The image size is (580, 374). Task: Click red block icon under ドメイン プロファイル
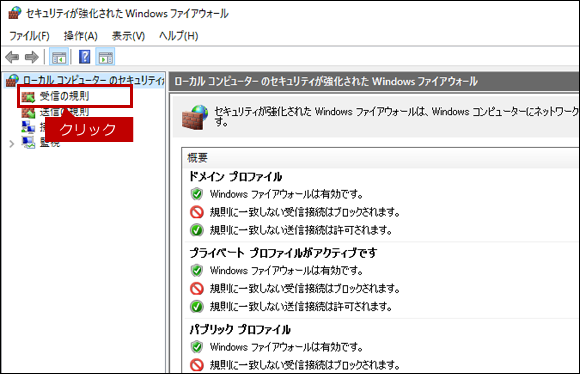pyautogui.click(x=197, y=212)
